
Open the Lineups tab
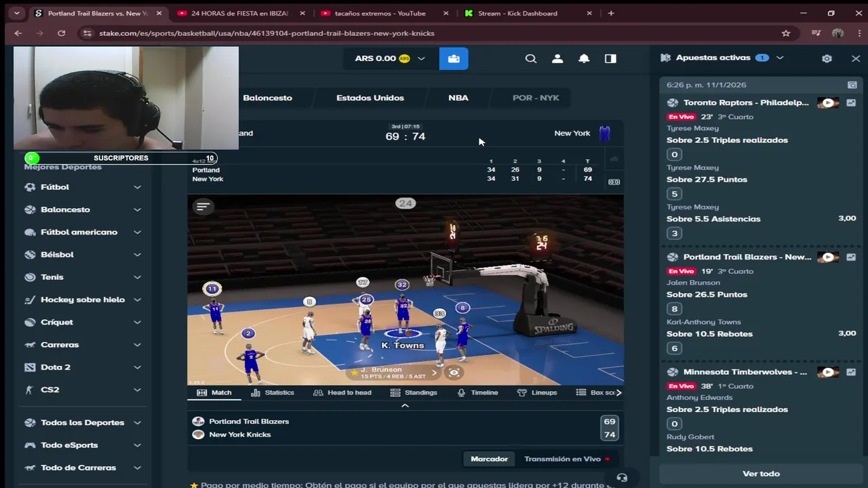pyautogui.click(x=537, y=392)
